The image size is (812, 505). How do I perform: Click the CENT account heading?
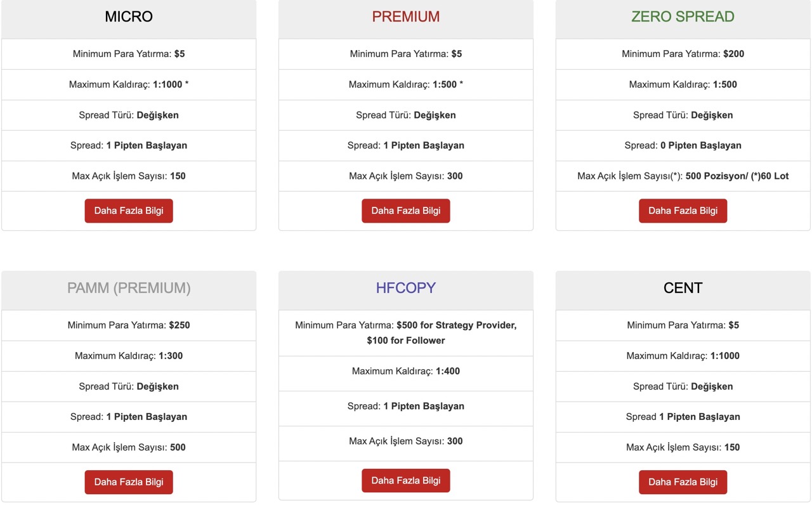point(683,288)
